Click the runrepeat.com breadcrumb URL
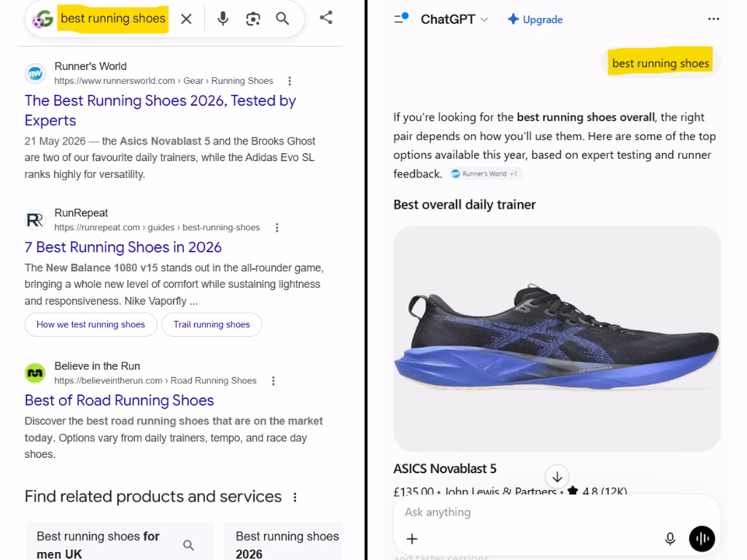The height and width of the screenshot is (560, 747). point(158,227)
